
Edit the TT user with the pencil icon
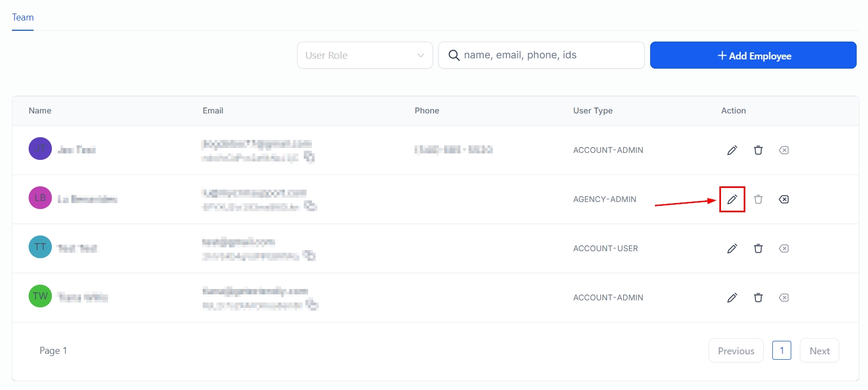(732, 248)
